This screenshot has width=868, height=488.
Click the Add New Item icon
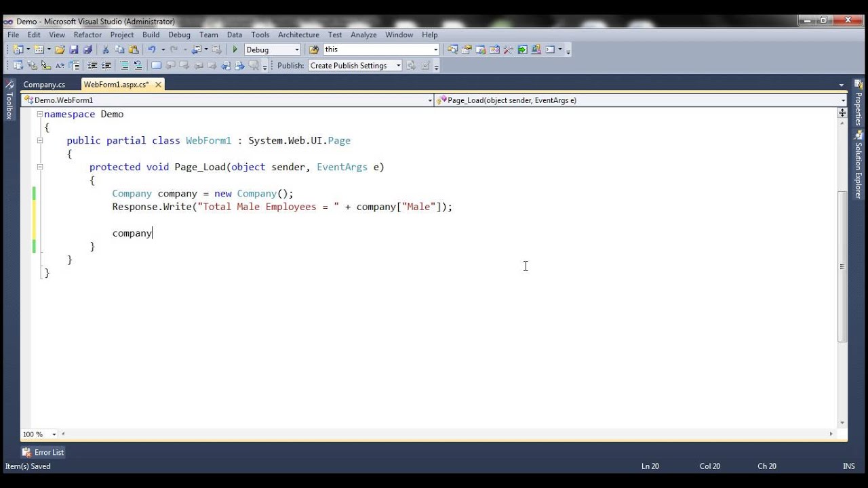tap(39, 49)
